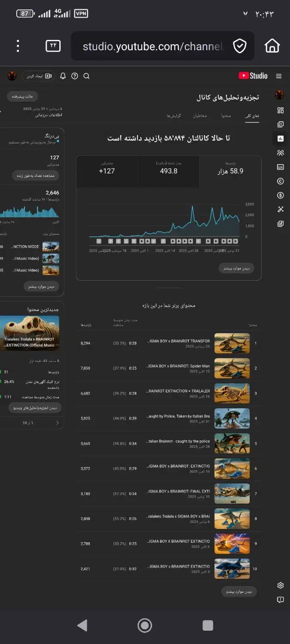Open the Content icon in the sidebar

[281, 125]
